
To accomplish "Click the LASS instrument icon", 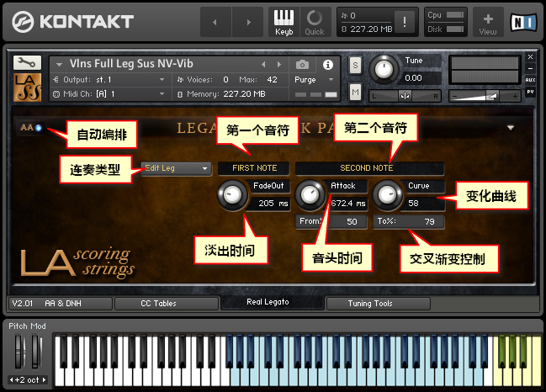I will (27, 87).
